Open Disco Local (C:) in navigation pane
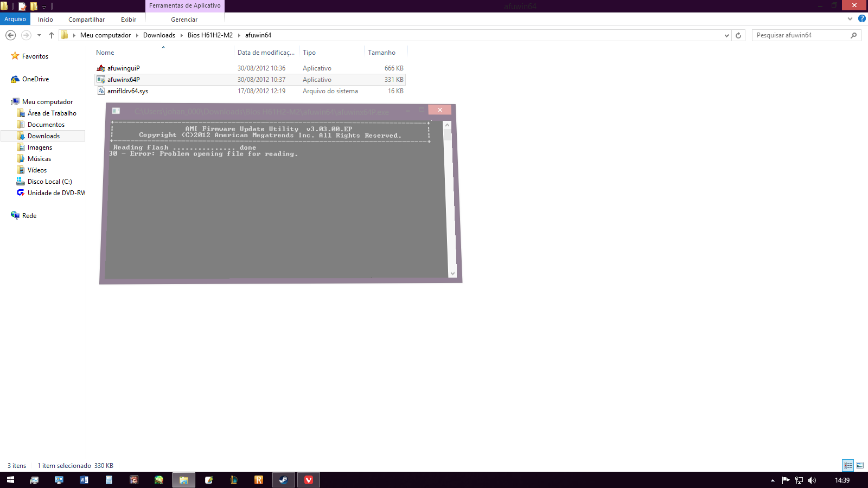 point(49,182)
